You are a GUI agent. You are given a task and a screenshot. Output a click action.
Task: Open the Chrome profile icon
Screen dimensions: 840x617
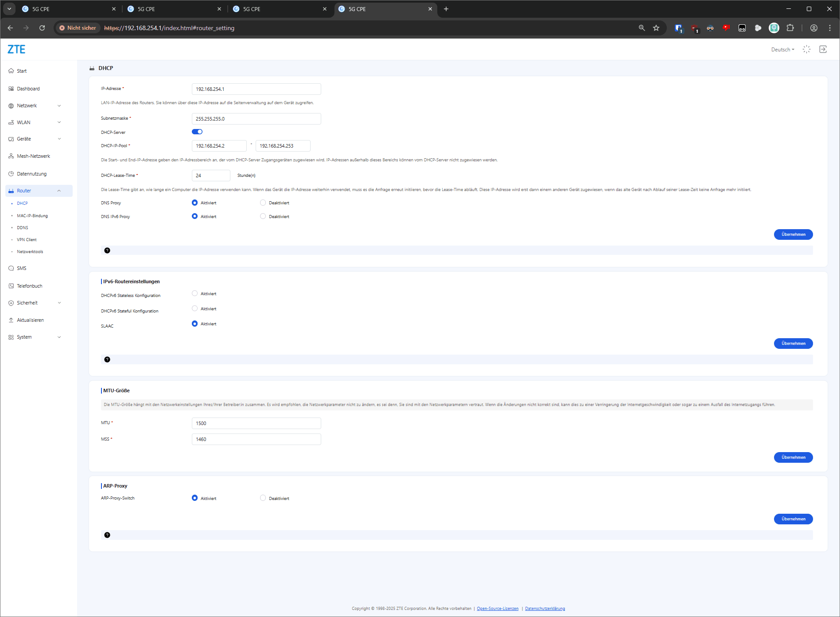click(x=814, y=28)
